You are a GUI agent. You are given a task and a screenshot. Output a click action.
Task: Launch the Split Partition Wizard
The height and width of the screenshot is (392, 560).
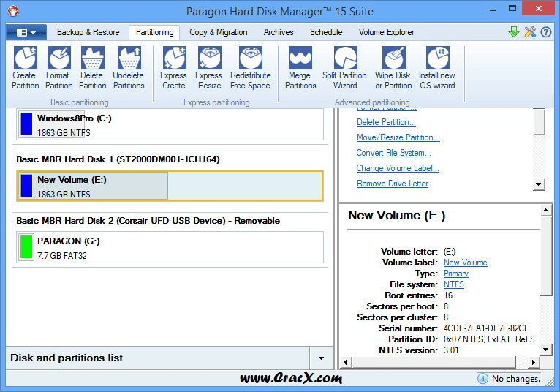pyautogui.click(x=344, y=67)
